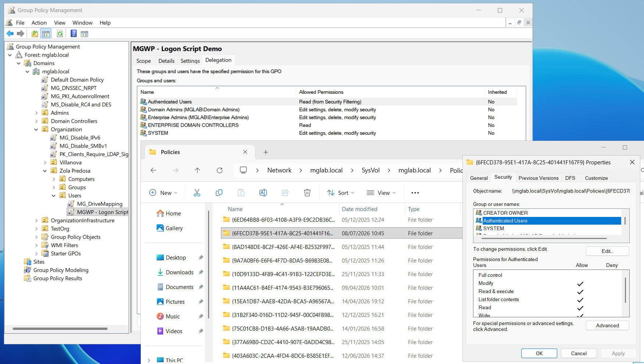Select MG_DriveMapping GPO in the tree
The image size is (644, 364).
pos(99,204)
